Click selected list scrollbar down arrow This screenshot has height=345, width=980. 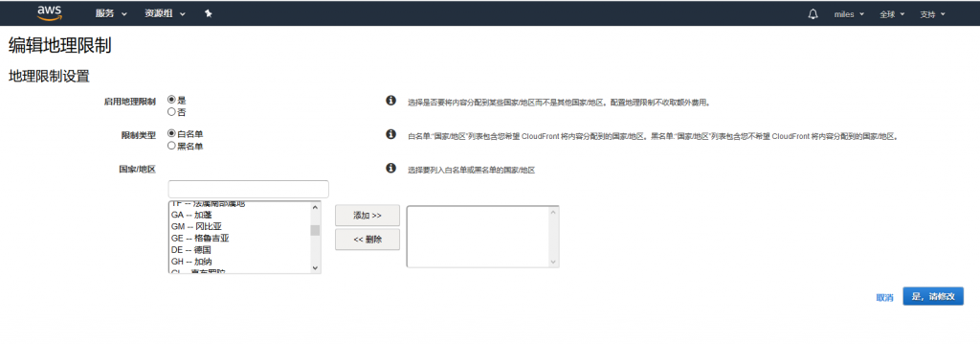(552, 262)
